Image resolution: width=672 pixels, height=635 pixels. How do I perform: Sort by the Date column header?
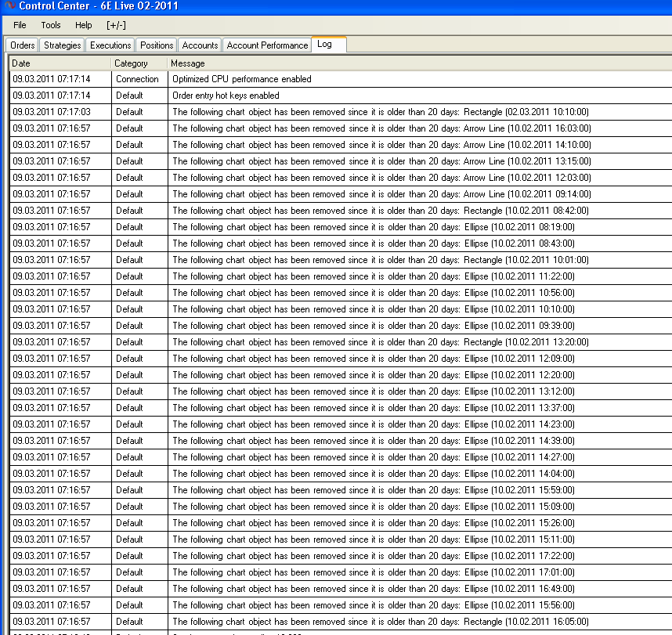click(60, 63)
